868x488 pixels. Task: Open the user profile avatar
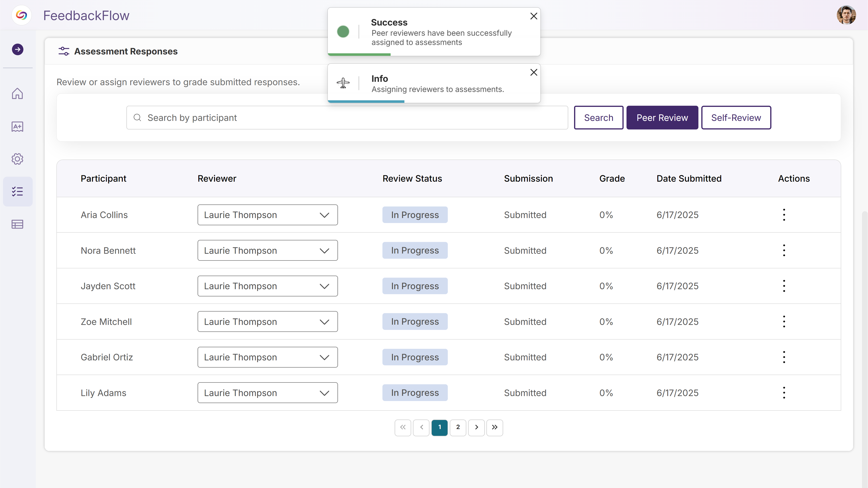pyautogui.click(x=846, y=16)
